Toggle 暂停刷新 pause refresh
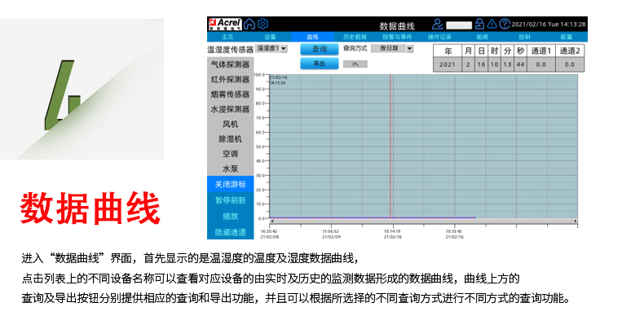The width and height of the screenshot is (644, 316). 231,200
